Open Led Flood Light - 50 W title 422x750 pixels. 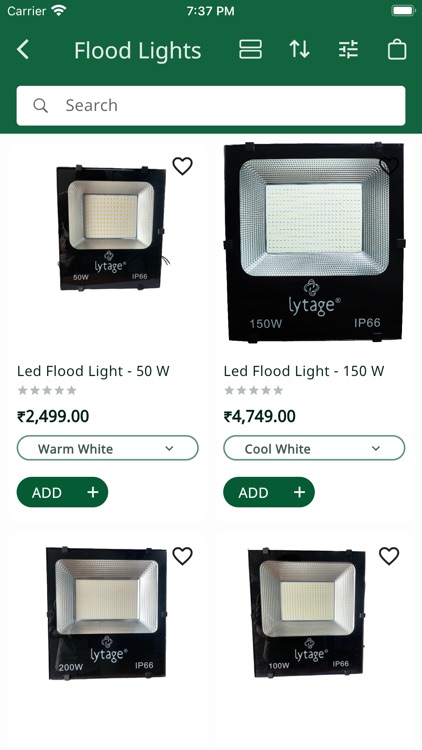tap(93, 371)
